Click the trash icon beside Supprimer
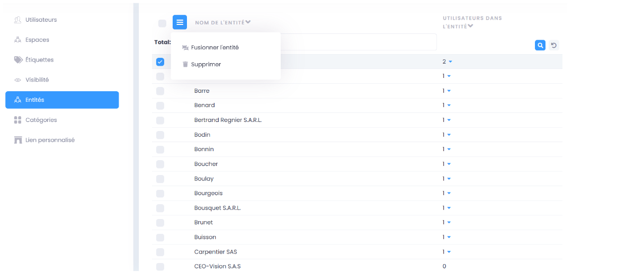Viewport: 644px width, 280px height. click(185, 64)
